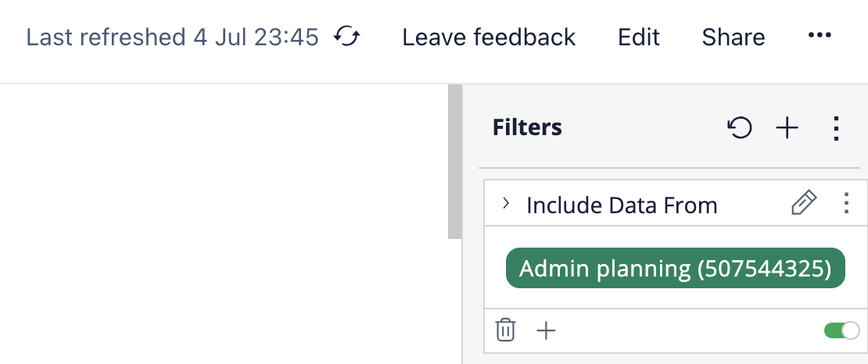Viewport: 868px width, 364px height.
Task: Open the Edit menu item
Action: (x=639, y=37)
